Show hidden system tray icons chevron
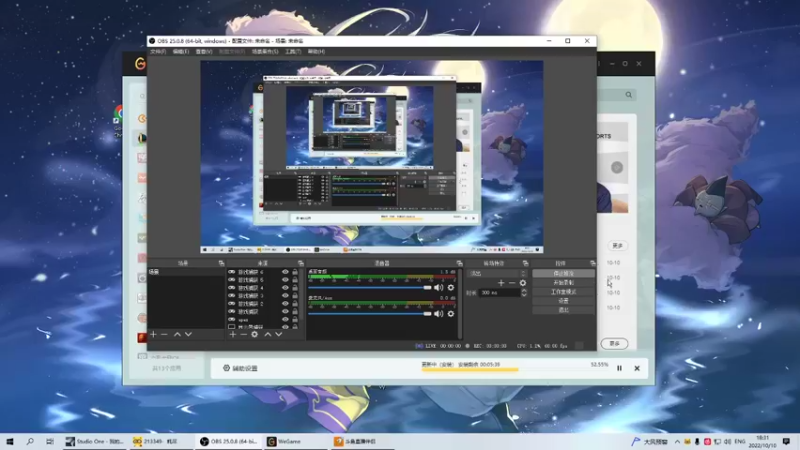 677,441
